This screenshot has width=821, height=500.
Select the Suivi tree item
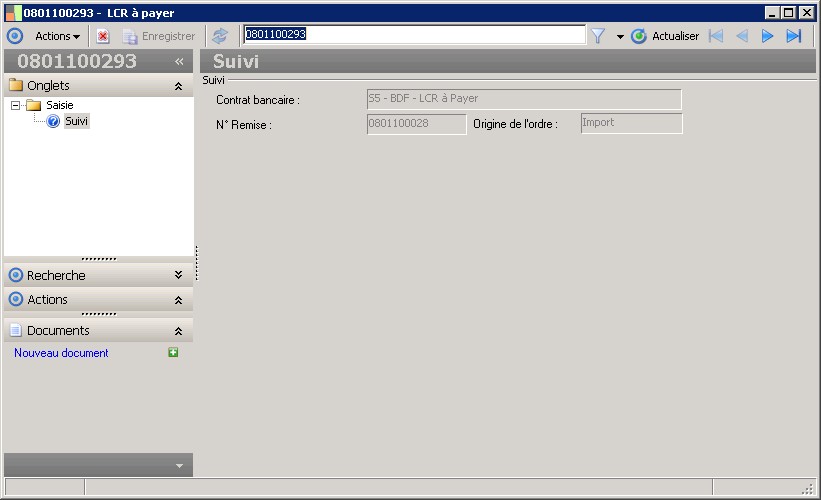76,121
